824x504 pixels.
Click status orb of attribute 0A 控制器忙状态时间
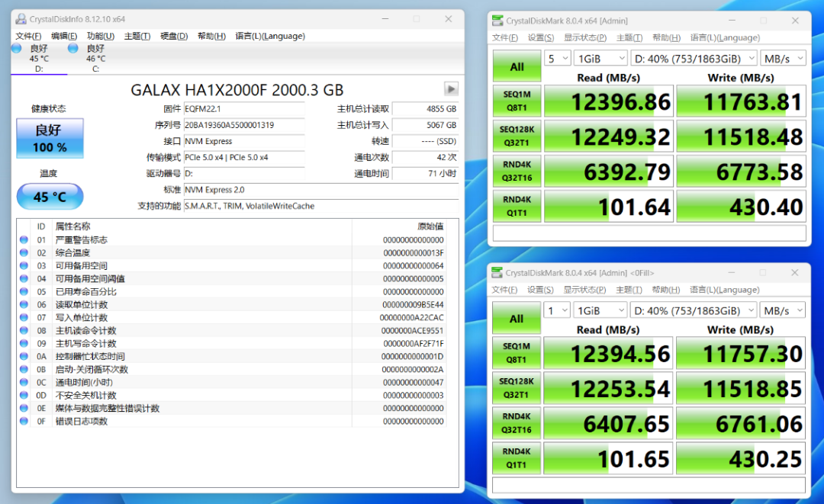[x=24, y=356]
